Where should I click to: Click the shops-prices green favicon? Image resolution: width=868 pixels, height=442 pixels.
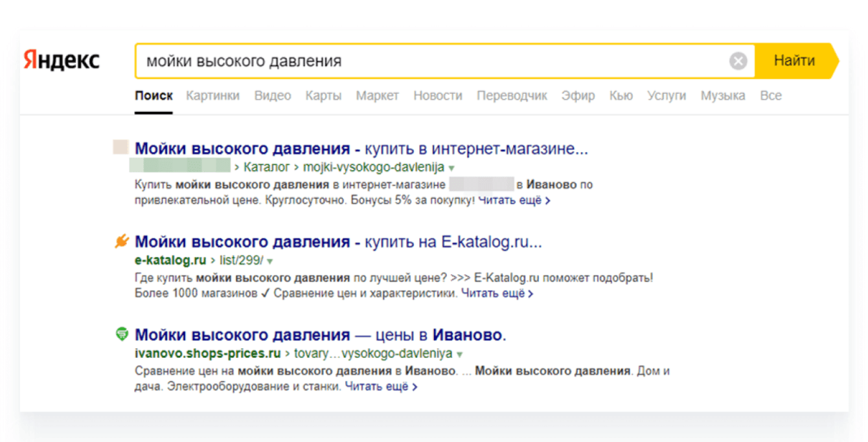[122, 335]
